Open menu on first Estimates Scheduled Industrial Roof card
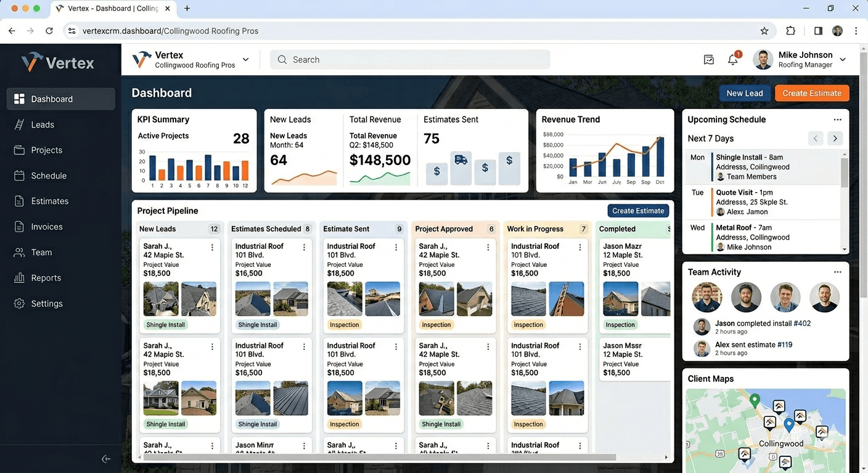 (304, 247)
